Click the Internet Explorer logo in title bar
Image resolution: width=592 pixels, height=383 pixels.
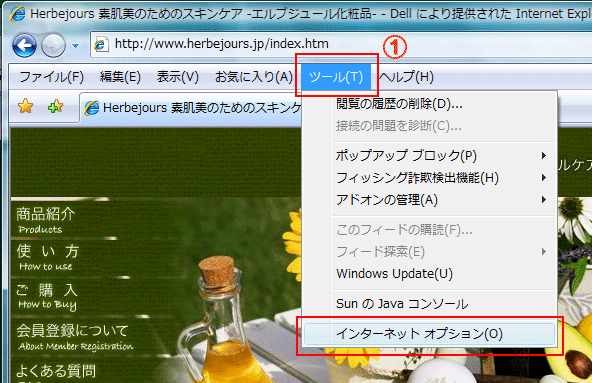[x=17, y=14]
